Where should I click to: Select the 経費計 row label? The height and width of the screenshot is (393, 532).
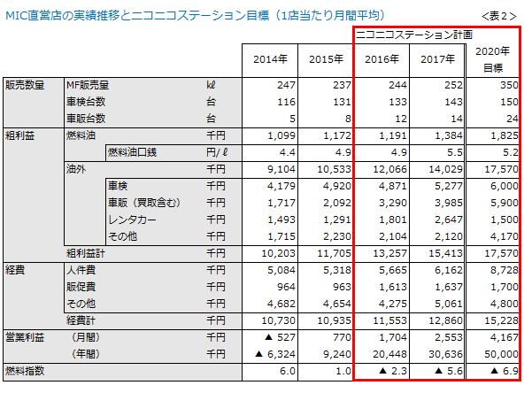coord(83,319)
